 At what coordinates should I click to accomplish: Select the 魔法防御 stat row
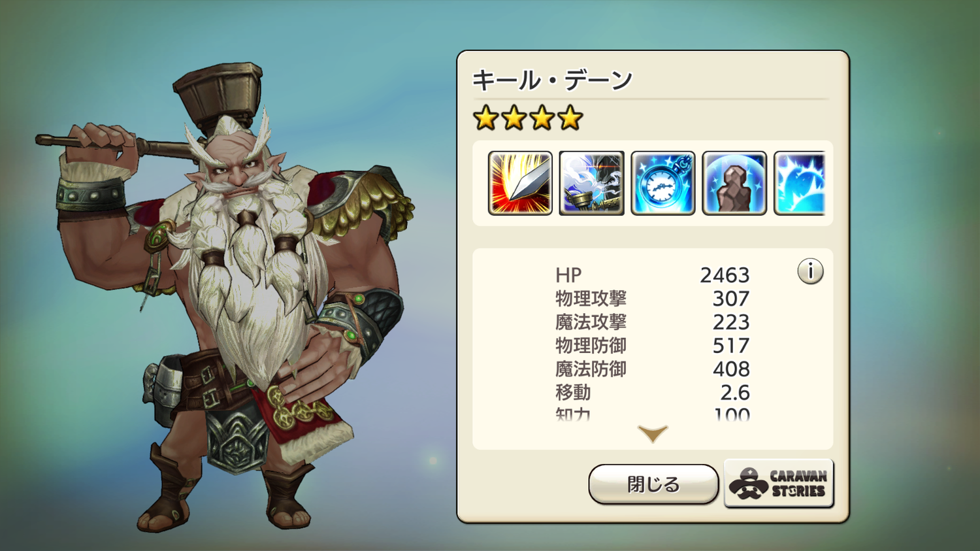(x=653, y=369)
